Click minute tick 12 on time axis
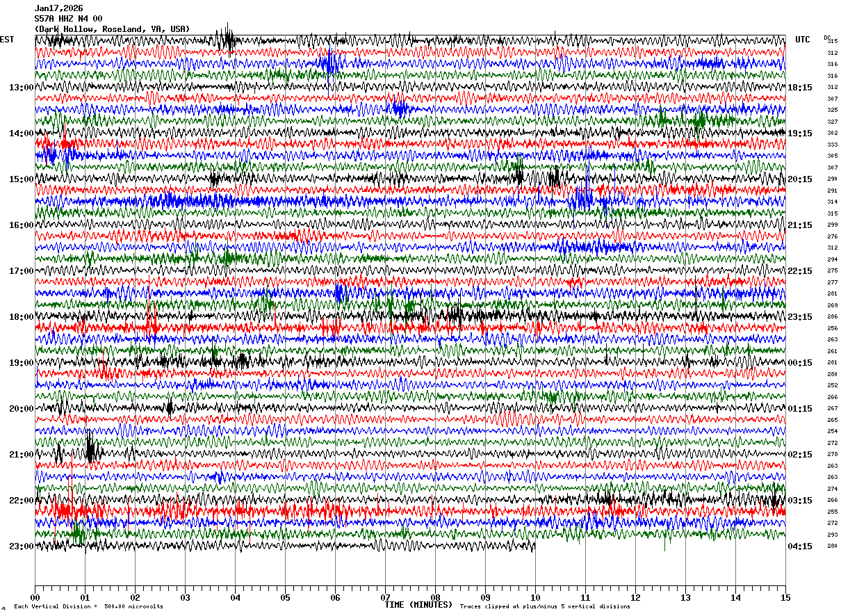Image resolution: width=841 pixels, height=616 pixels. (635, 597)
